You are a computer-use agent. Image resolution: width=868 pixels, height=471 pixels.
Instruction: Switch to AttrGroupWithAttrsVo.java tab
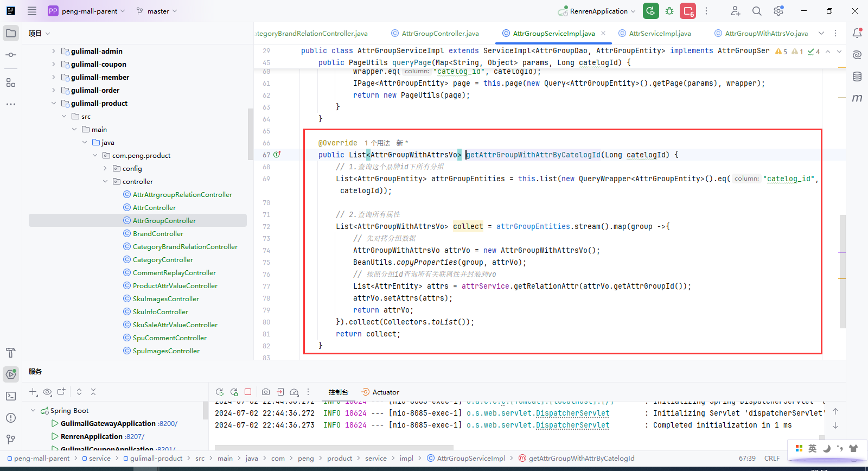[762, 33]
